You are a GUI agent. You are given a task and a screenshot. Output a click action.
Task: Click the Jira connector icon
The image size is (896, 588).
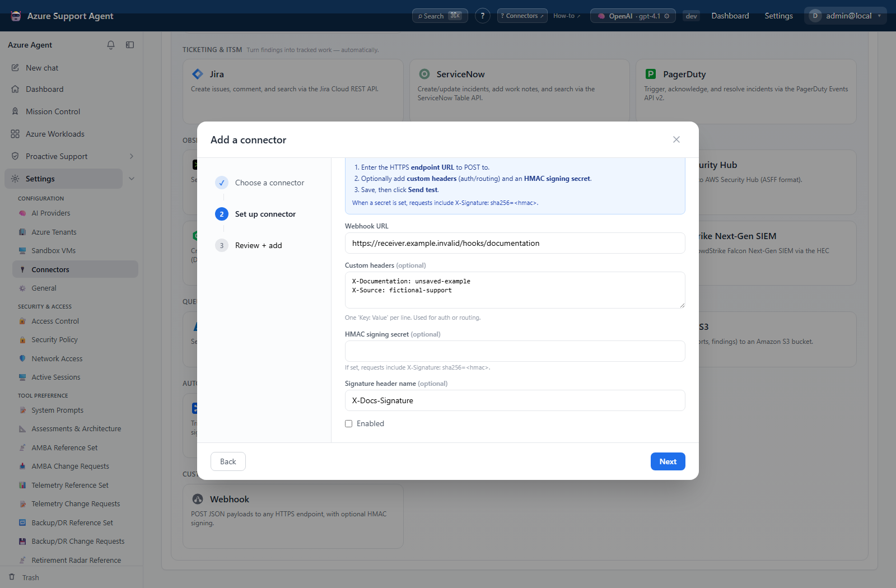pyautogui.click(x=198, y=74)
